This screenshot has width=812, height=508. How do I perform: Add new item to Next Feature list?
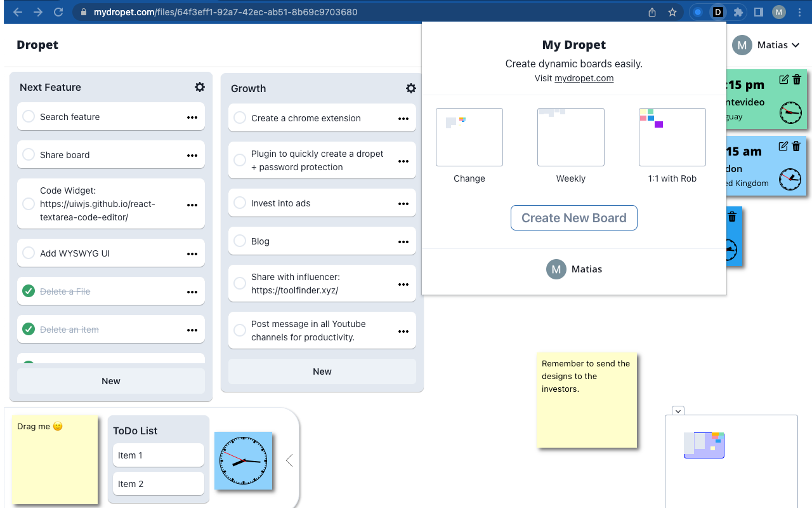111,381
